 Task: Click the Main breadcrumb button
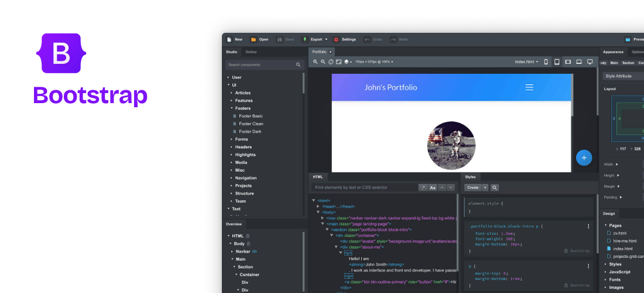[614, 63]
